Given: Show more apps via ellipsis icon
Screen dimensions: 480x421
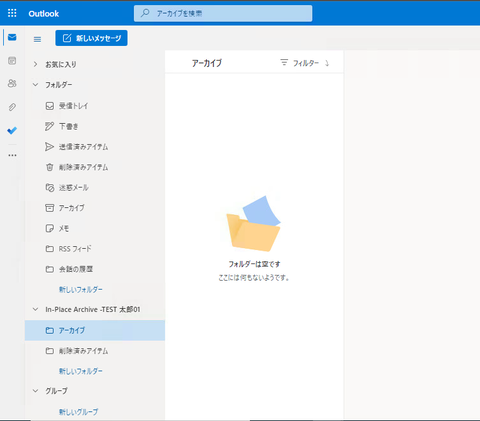Looking at the screenshot, I should click(12, 155).
